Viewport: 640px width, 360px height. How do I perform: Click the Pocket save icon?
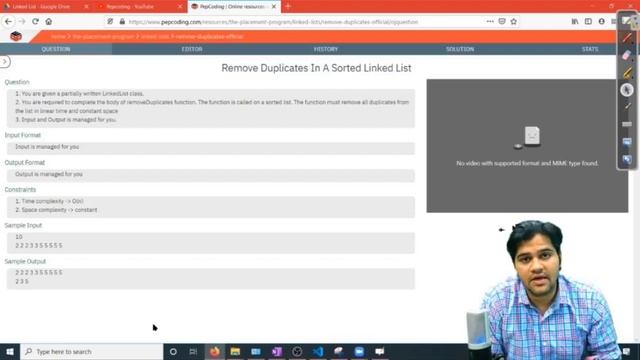point(502,22)
